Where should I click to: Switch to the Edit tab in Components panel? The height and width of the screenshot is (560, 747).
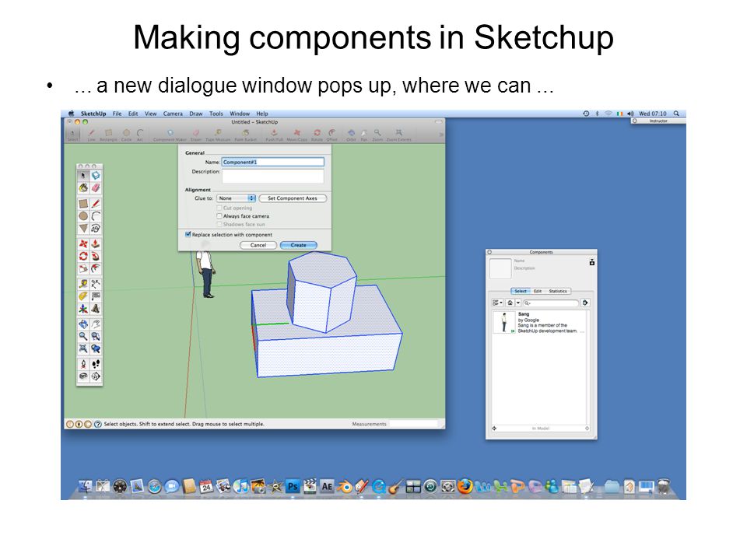538,291
